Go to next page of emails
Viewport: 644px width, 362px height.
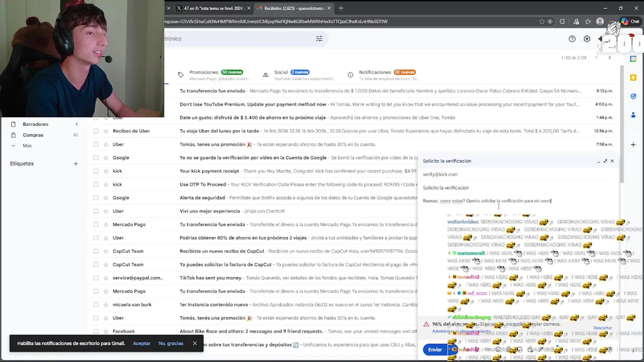pyautogui.click(x=609, y=58)
